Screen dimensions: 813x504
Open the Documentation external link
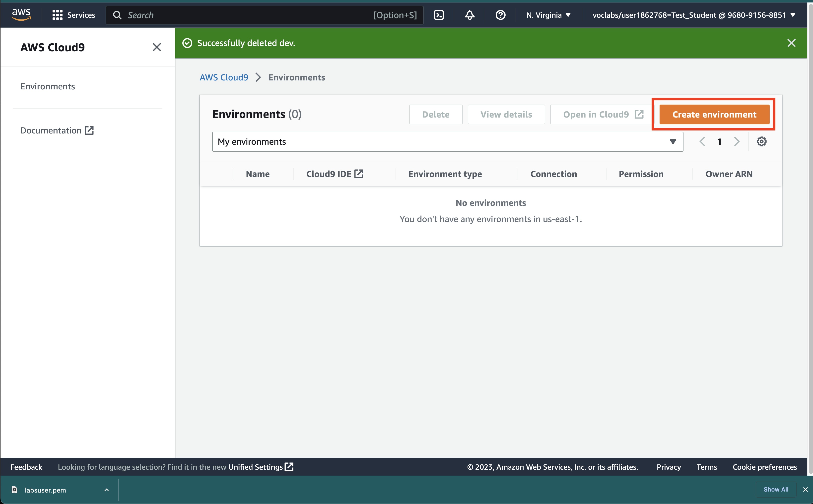pyautogui.click(x=57, y=130)
